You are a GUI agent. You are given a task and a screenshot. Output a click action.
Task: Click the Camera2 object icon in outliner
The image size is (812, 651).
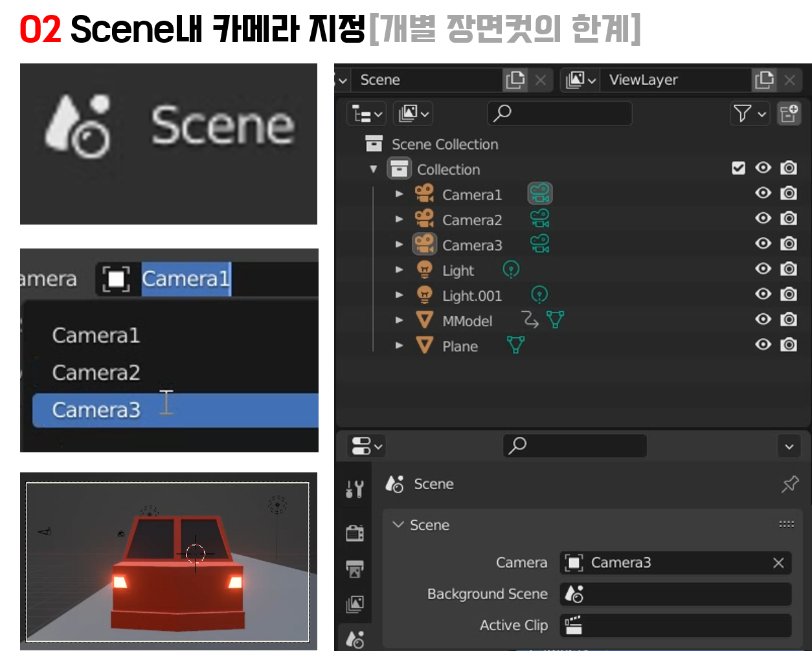coord(424,218)
